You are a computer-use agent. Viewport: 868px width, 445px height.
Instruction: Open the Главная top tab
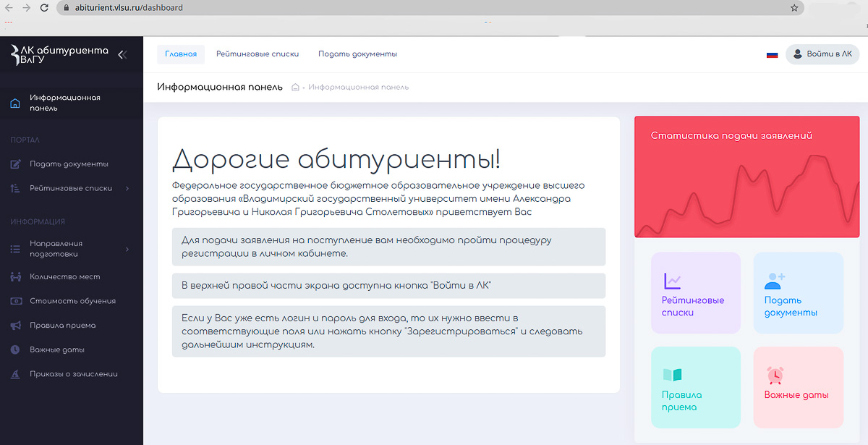(x=181, y=54)
